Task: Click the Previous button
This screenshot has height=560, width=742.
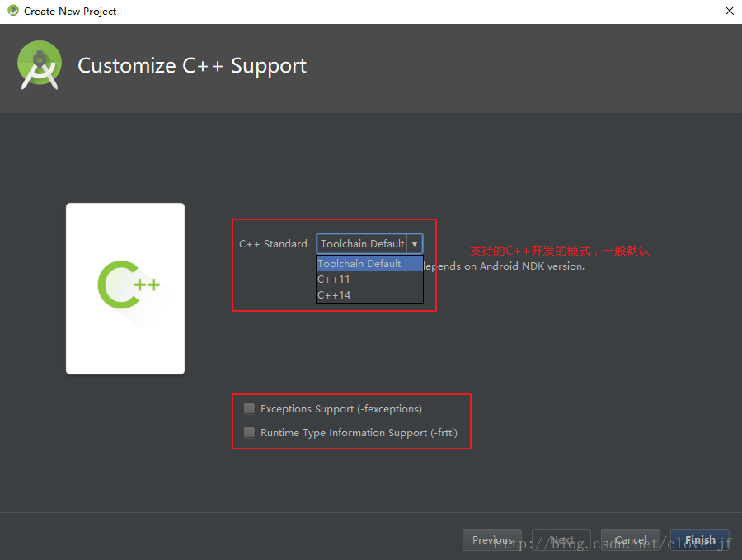Action: click(x=492, y=540)
